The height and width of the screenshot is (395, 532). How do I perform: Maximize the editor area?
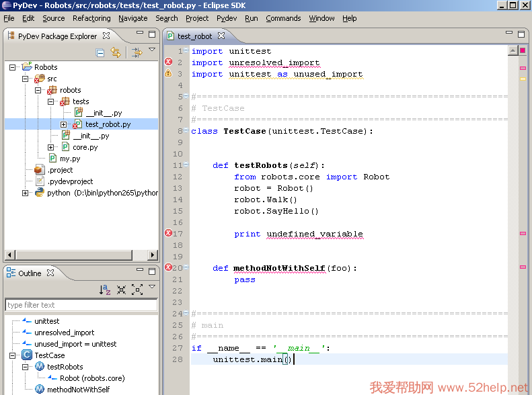tap(521, 34)
